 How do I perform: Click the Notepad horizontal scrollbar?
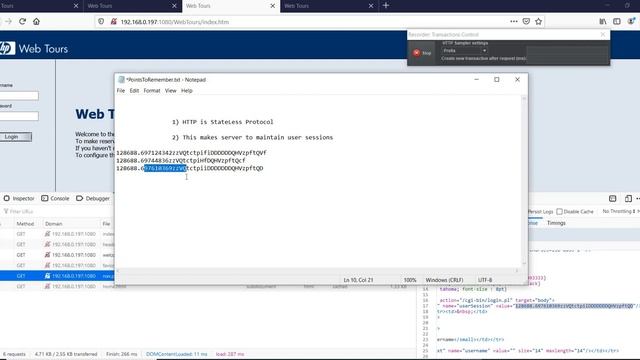pos(317,270)
